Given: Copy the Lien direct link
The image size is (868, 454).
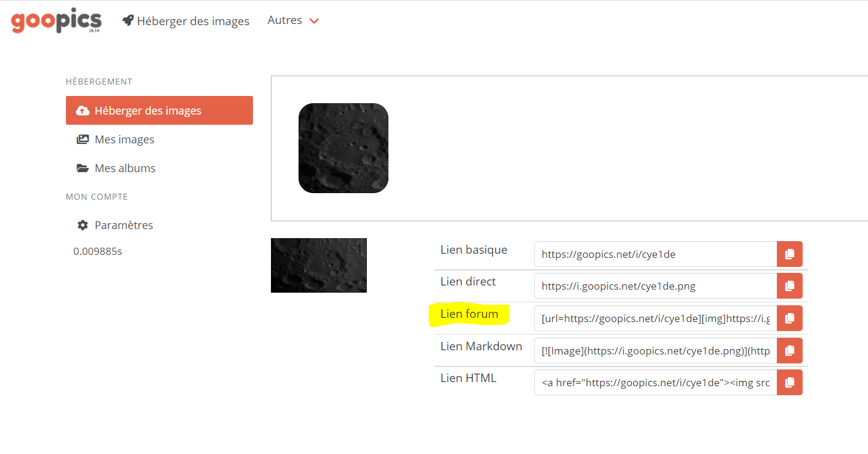Looking at the screenshot, I should [789, 285].
